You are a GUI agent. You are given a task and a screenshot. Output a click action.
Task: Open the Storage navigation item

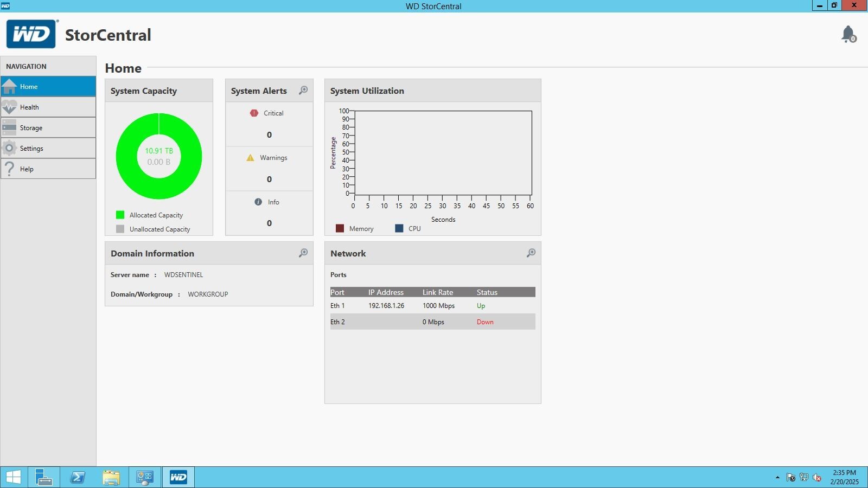pyautogui.click(x=48, y=128)
